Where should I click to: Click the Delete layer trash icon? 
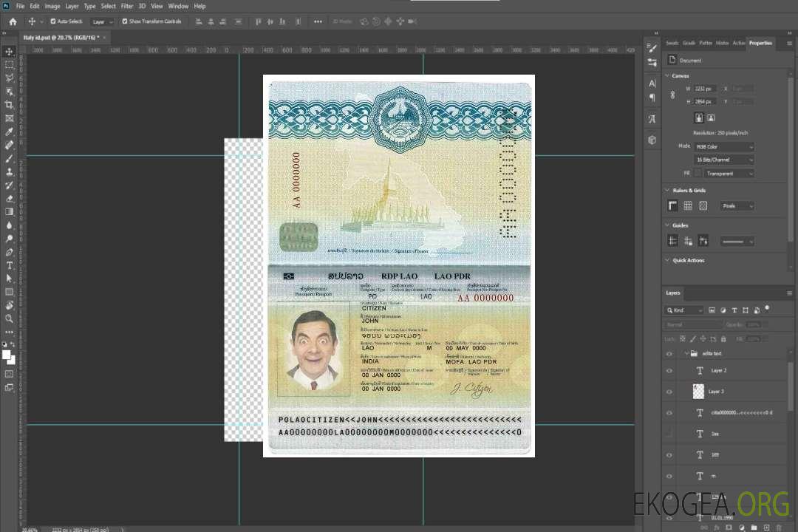click(779, 528)
